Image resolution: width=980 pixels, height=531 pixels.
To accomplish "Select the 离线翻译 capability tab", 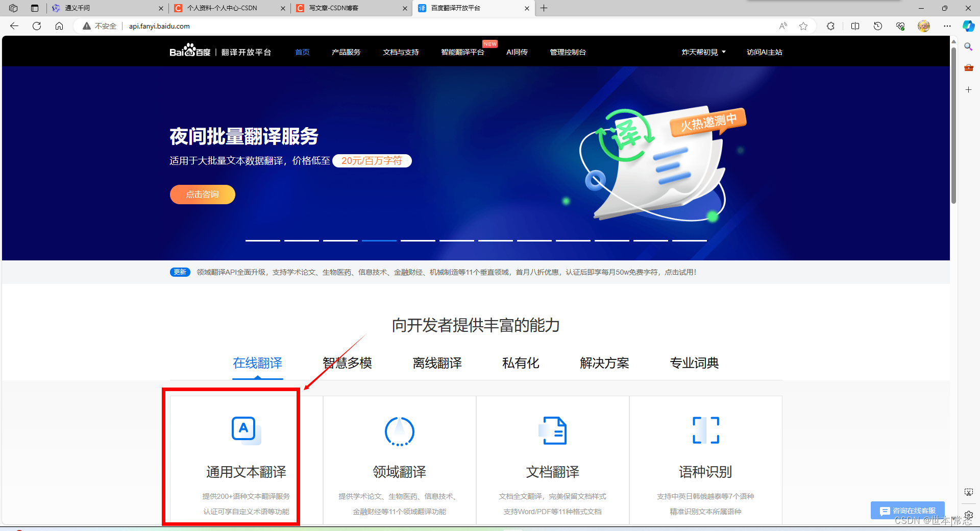I will pyautogui.click(x=437, y=363).
